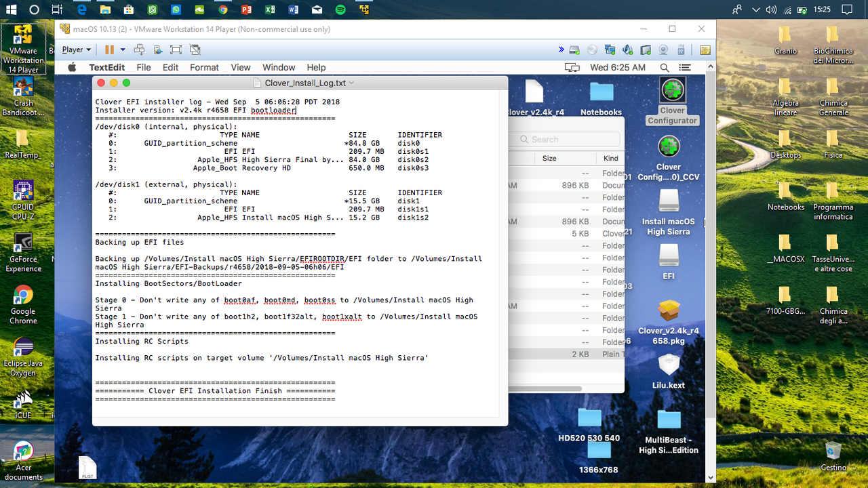The image size is (868, 488).
Task: Expand the suspend button's dropdown arrow
Action: [123, 49]
